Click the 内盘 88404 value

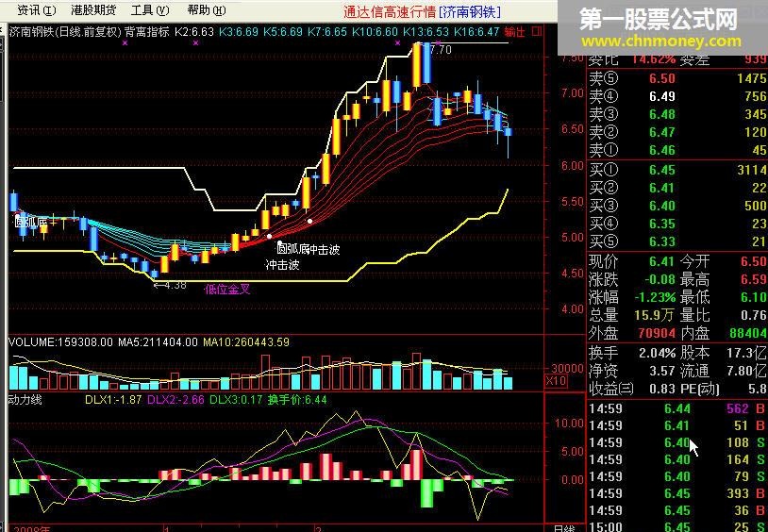click(748, 333)
